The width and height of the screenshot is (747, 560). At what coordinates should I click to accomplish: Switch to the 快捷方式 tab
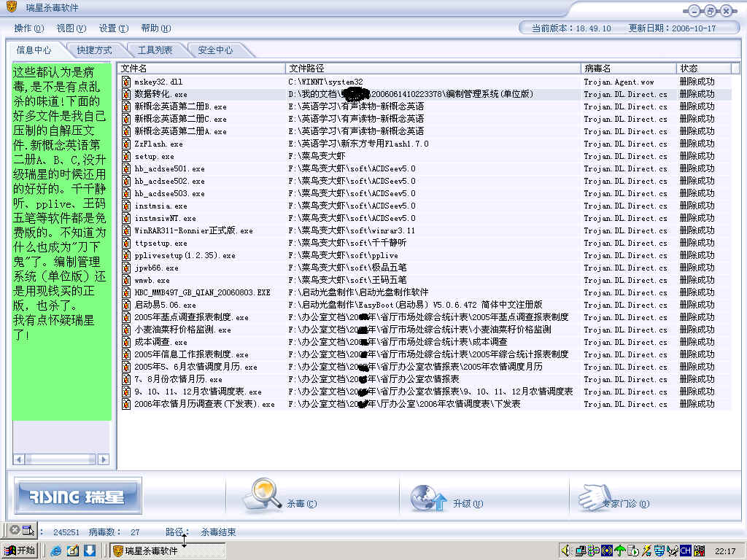[x=94, y=50]
